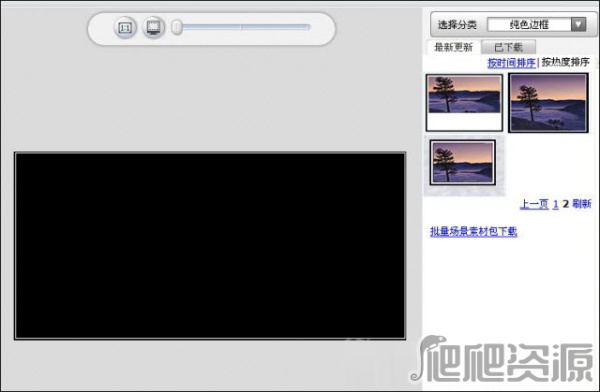The height and width of the screenshot is (392, 600).
Task: Open 批量场景素材包下载 link
Action: pos(473,232)
